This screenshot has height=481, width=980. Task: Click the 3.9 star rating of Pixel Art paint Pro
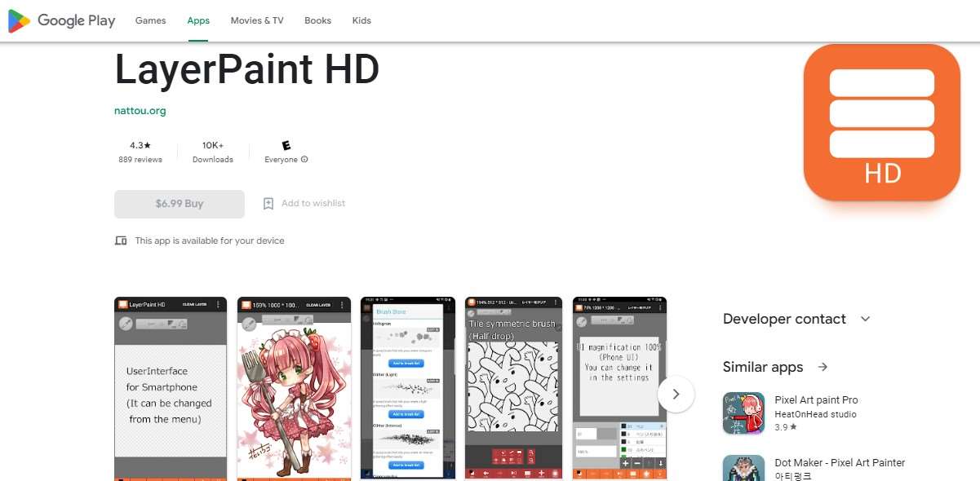pyautogui.click(x=785, y=426)
